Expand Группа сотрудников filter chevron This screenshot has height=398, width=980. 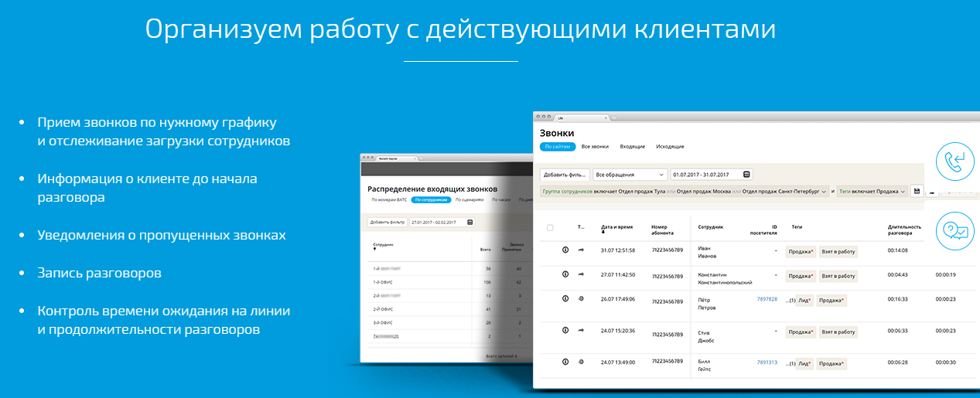(x=824, y=191)
